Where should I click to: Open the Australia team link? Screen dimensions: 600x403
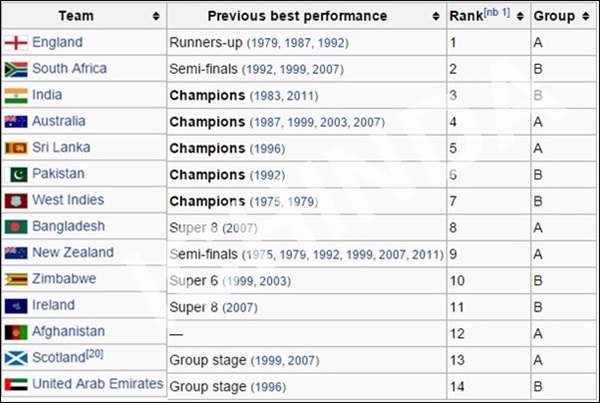59,121
